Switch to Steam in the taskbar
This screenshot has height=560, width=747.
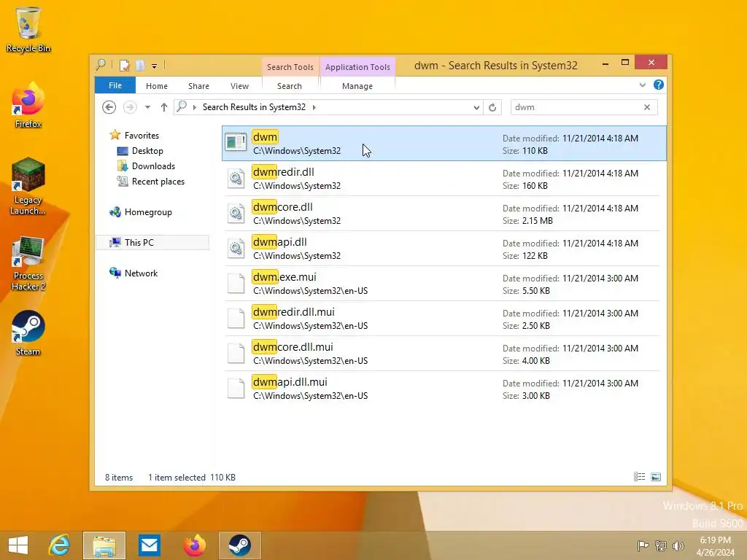[x=240, y=545]
